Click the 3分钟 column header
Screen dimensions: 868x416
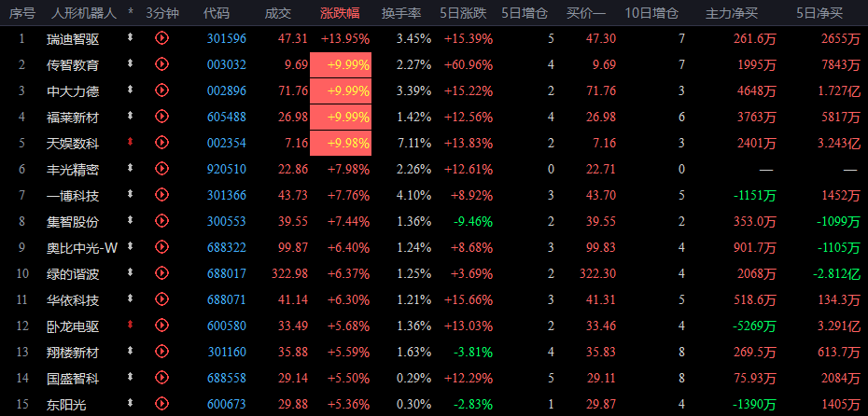(162, 13)
